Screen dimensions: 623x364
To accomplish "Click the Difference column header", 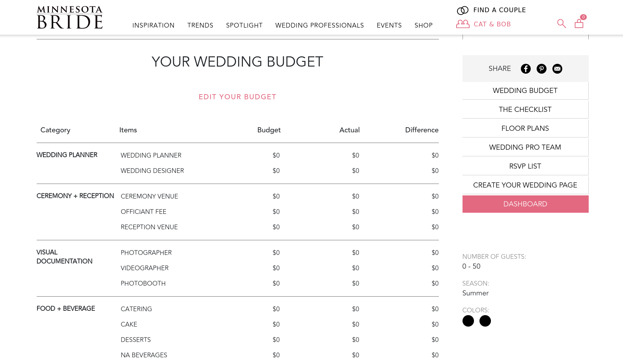I will [x=422, y=130].
